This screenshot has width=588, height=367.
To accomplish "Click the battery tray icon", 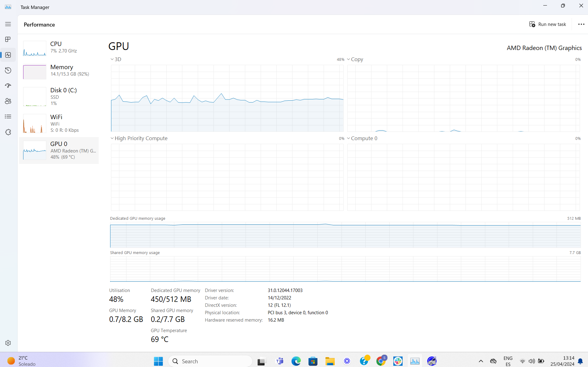I will click(541, 361).
